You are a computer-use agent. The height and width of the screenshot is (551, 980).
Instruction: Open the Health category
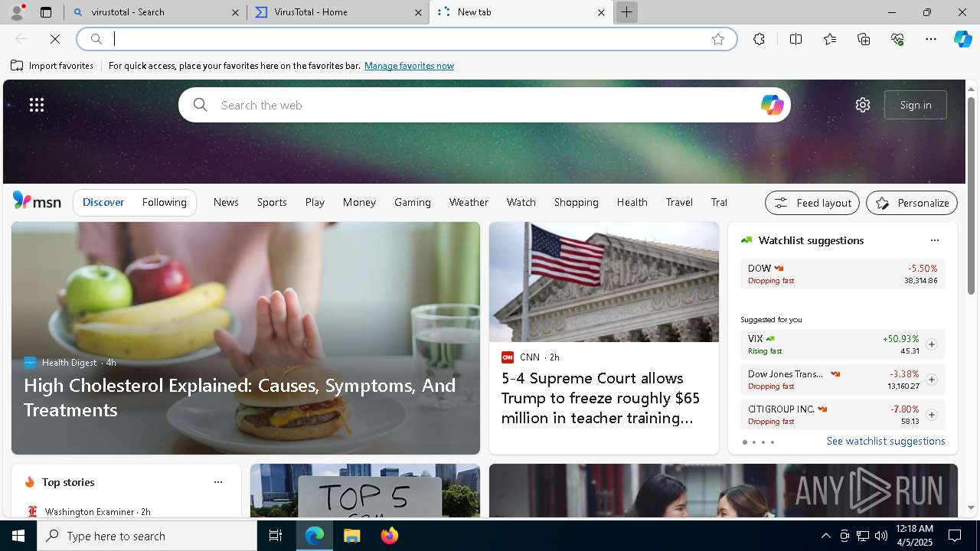(632, 202)
